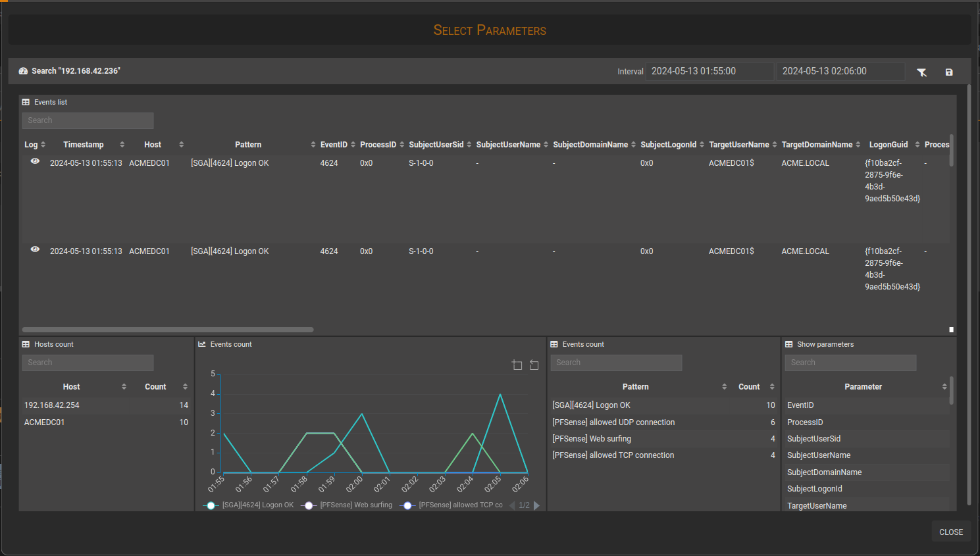The height and width of the screenshot is (556, 980).
Task: Click the table icon on the Show parameters header
Action: pos(788,343)
